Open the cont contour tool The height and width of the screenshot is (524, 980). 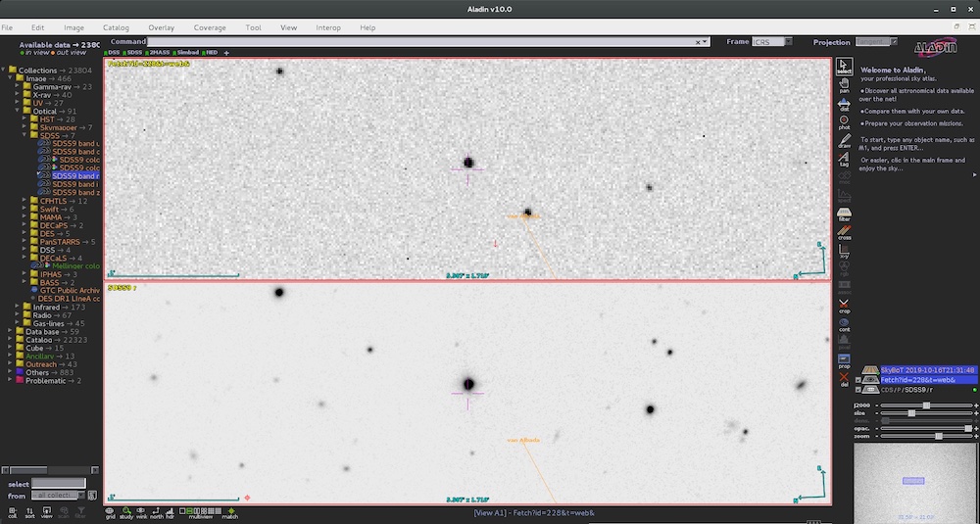click(x=844, y=325)
